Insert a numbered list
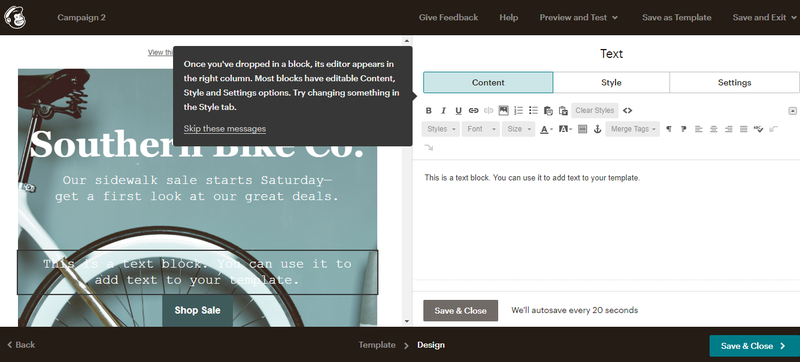 (518, 111)
